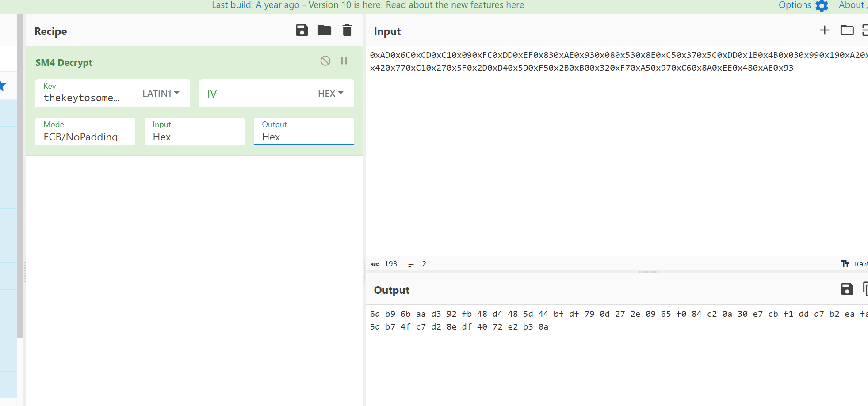Save the current recipe
This screenshot has width=868, height=406.
[302, 30]
